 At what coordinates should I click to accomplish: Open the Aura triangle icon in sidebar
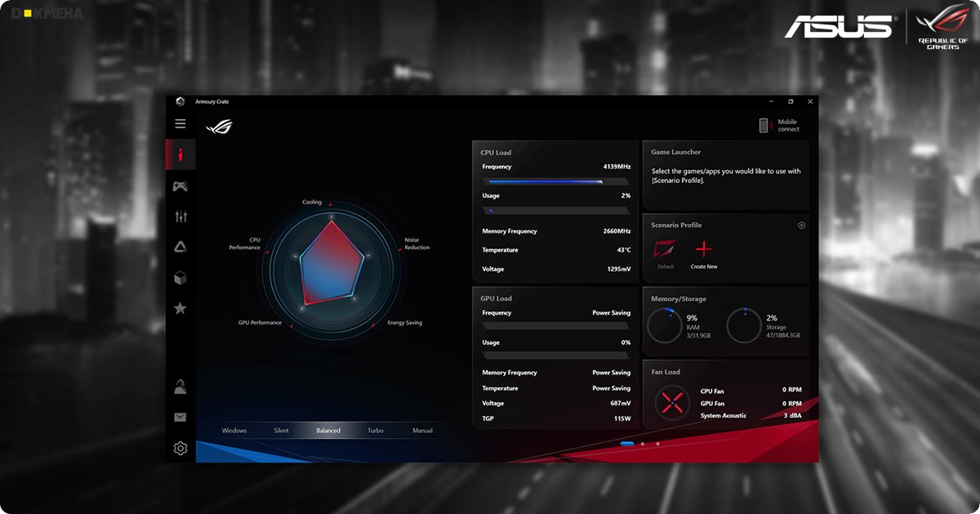180,247
